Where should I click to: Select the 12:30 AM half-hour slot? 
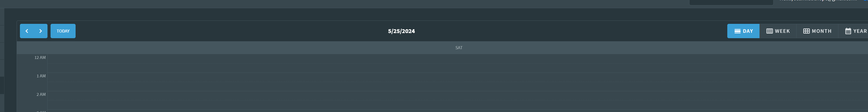pos(458,68)
